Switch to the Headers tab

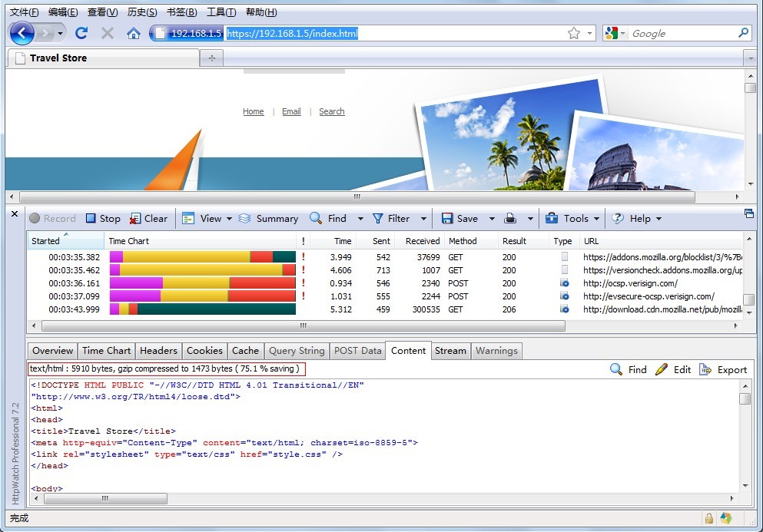[x=158, y=351]
